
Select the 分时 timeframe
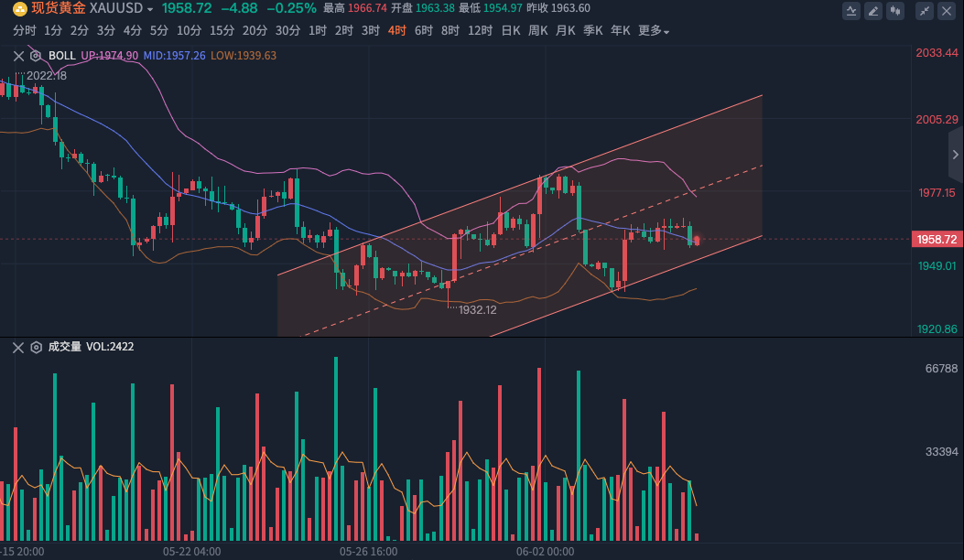coord(25,30)
